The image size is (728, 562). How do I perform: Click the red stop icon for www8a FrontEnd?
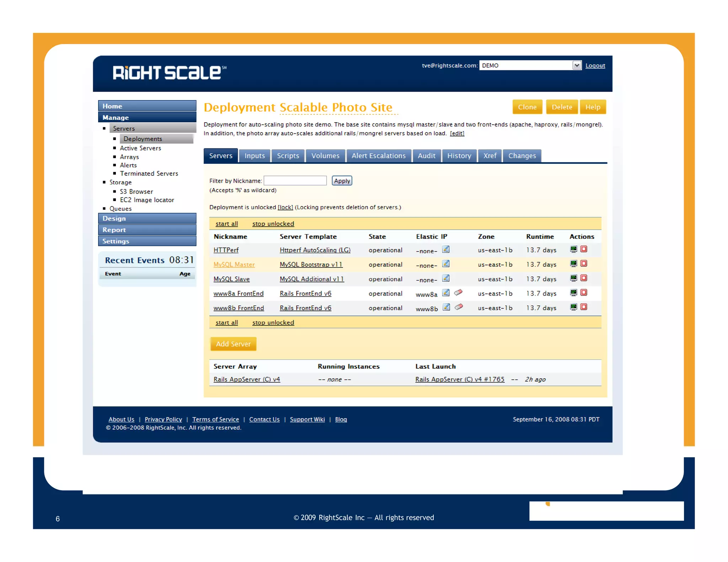pos(584,293)
